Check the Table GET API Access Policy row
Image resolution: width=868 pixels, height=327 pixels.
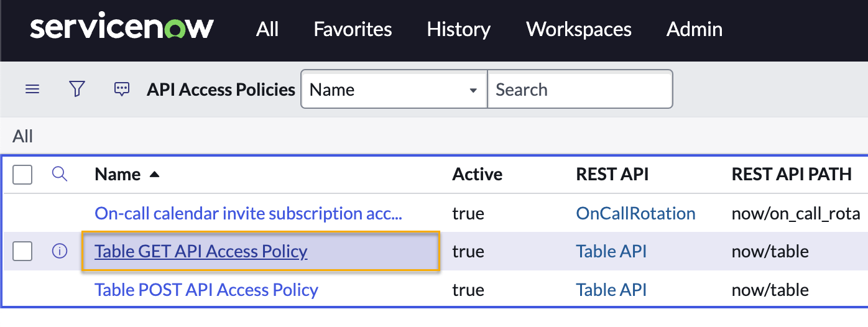23,252
